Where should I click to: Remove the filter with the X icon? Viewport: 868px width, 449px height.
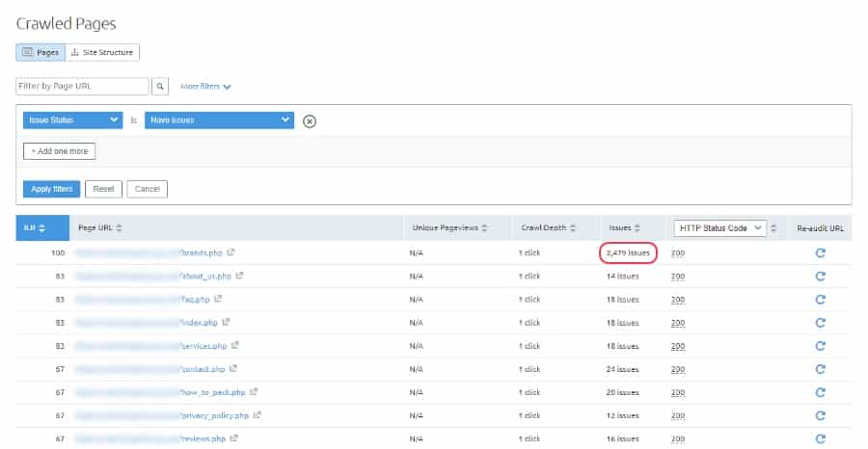point(310,121)
